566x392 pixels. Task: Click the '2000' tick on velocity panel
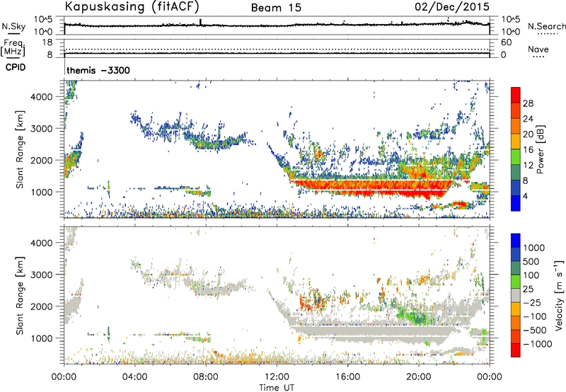coord(41,306)
